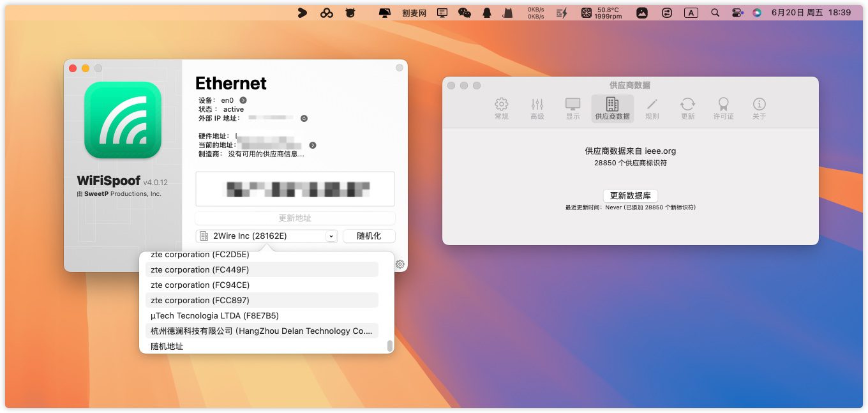This screenshot has width=868, height=413.
Task: Open the settings gear in WiFiSpoof window
Action: coord(400,264)
